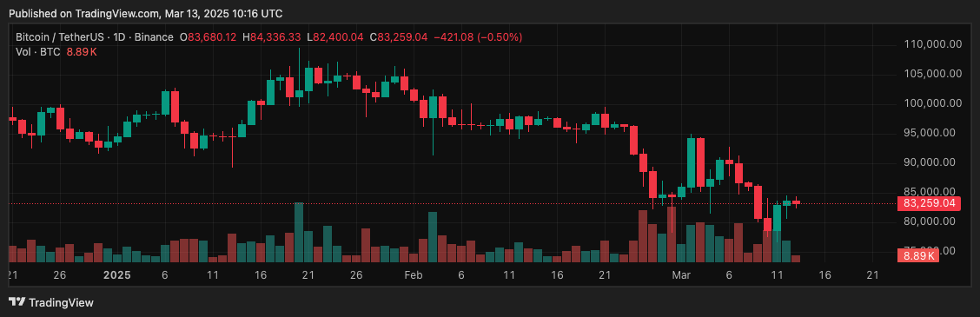Image resolution: width=980 pixels, height=317 pixels.
Task: Select the open value O83,680.12
Action: tap(209, 37)
